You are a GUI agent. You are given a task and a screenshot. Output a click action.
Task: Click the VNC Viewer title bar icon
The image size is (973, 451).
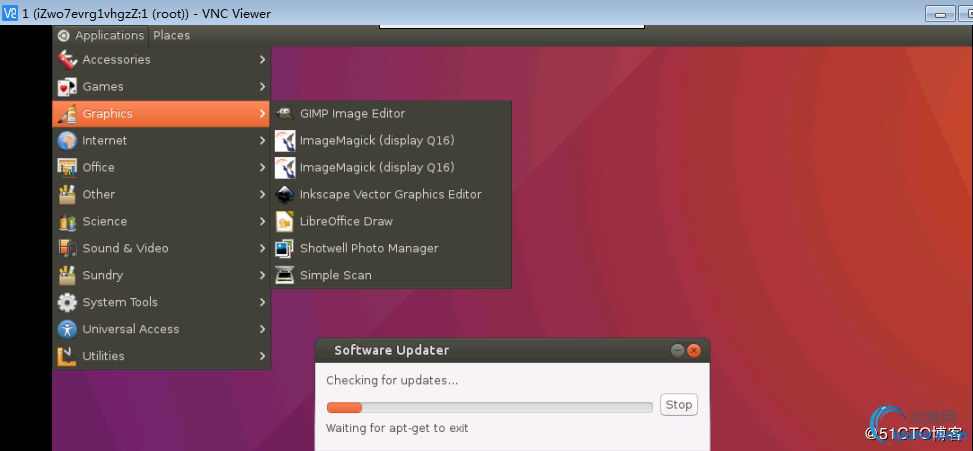pyautogui.click(x=9, y=14)
